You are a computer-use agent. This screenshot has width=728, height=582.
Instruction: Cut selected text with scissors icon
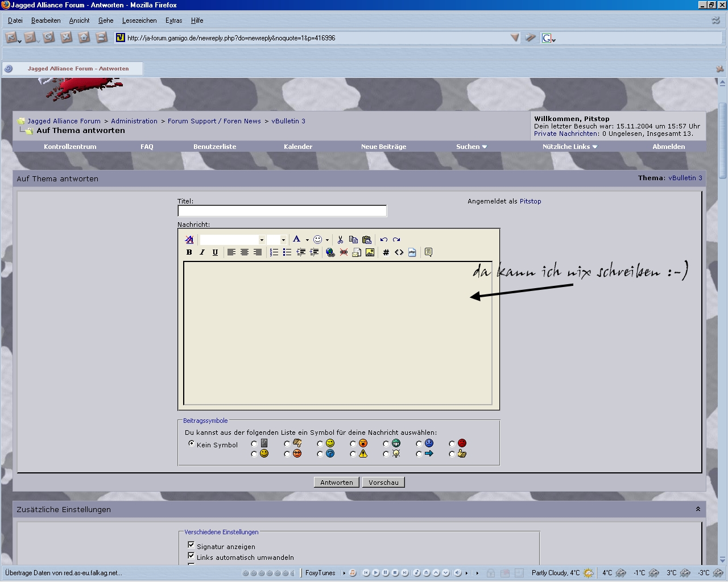tap(340, 240)
